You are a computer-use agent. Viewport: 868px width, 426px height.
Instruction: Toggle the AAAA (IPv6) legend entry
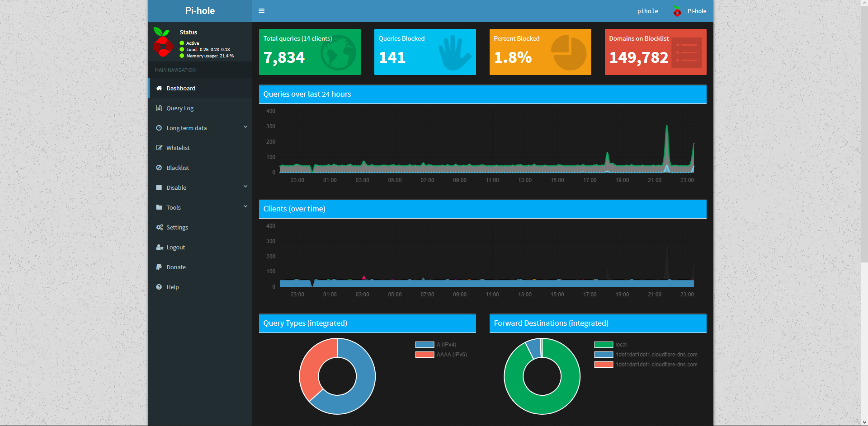(441, 355)
